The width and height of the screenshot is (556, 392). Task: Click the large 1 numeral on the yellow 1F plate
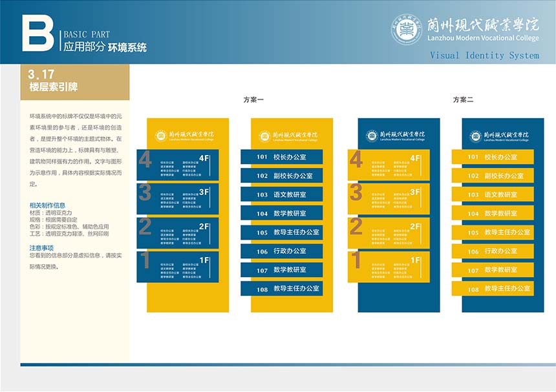[x=356, y=261]
